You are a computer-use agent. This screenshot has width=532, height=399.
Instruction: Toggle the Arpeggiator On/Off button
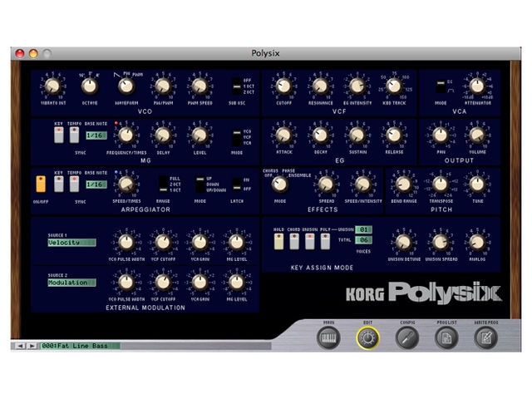[x=41, y=184]
